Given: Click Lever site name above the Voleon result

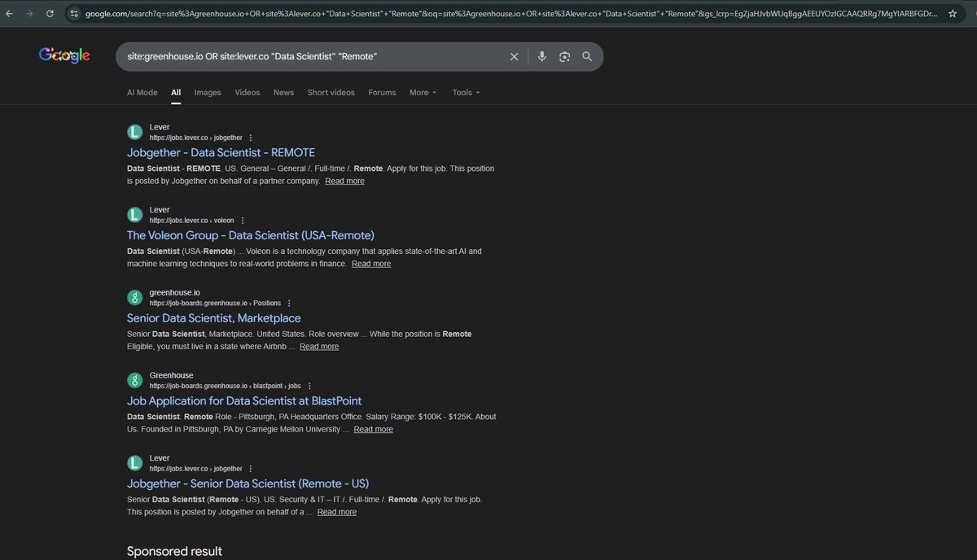Looking at the screenshot, I should click(160, 210).
